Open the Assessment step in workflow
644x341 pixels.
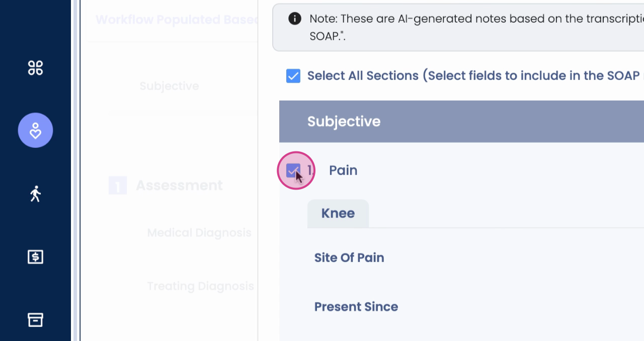(179, 186)
